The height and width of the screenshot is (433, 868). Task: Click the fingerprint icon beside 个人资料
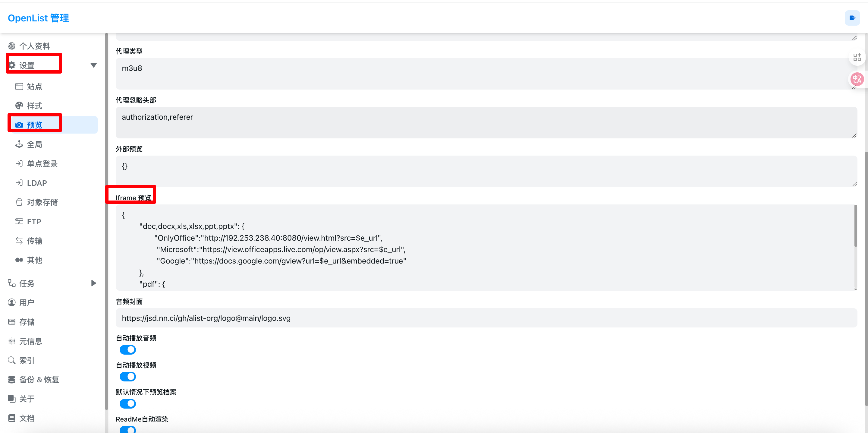(12, 46)
